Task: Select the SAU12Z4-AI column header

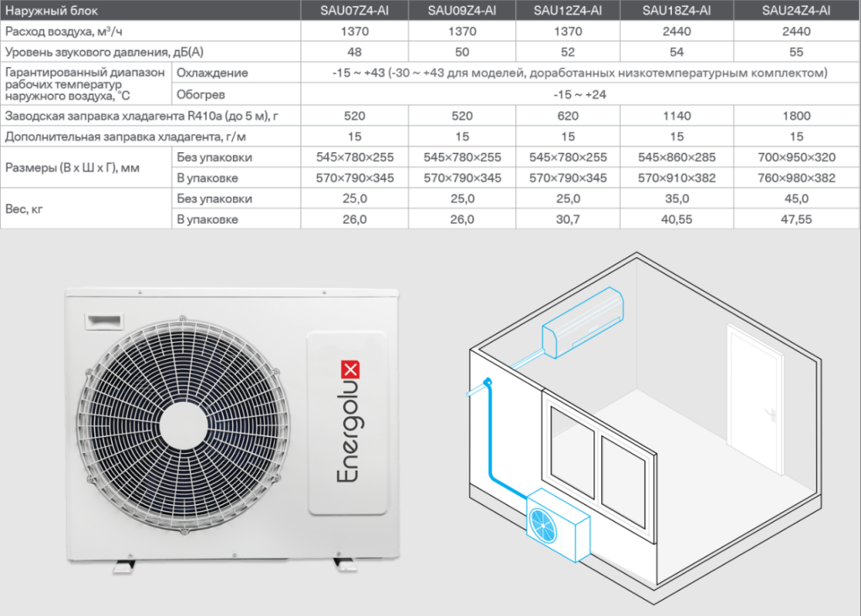Action: pyautogui.click(x=568, y=10)
